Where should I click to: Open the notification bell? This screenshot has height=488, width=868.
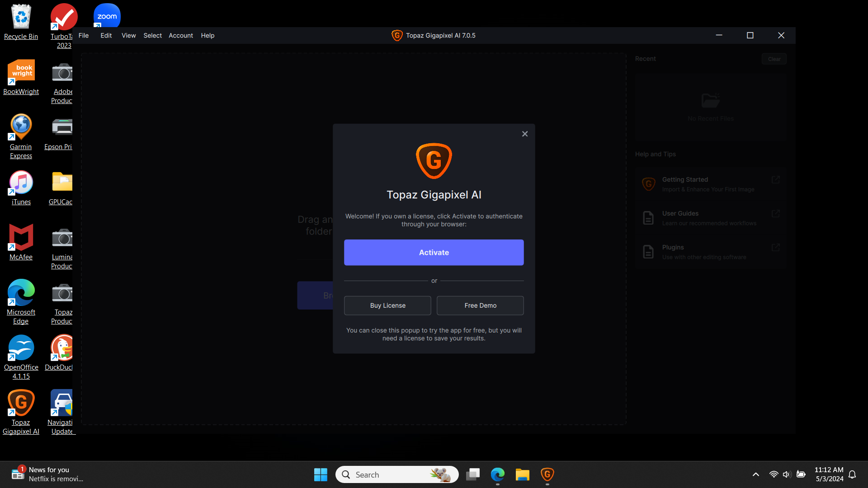point(852,474)
